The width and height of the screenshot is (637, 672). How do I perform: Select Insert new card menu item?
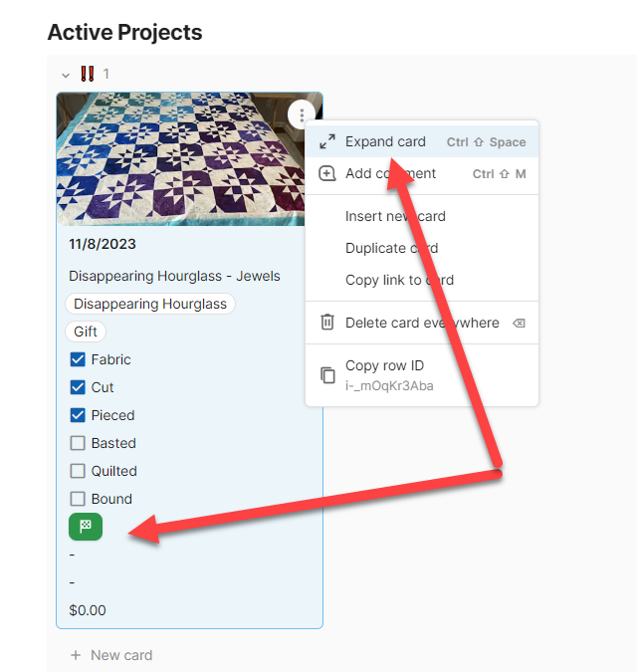point(395,216)
